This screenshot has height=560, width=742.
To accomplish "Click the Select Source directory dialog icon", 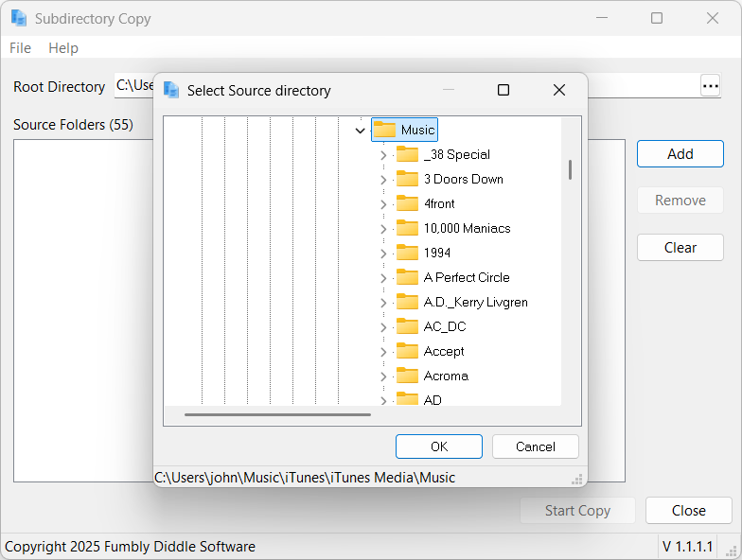I will (x=170, y=90).
